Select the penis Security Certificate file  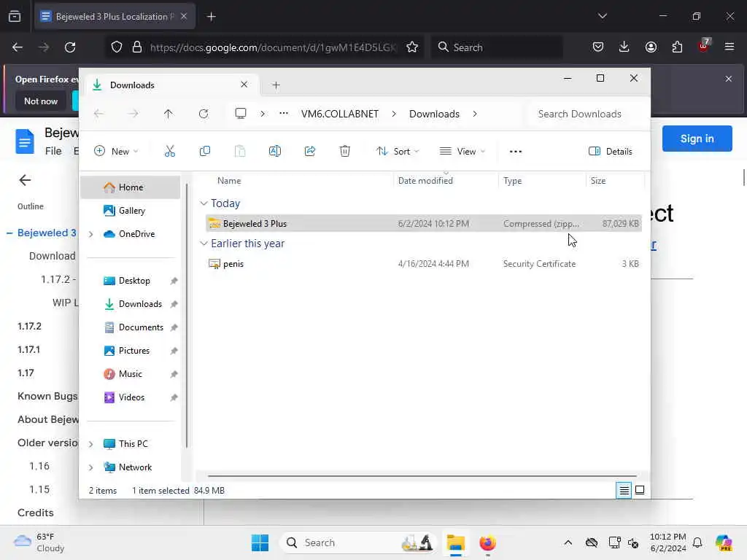[x=424, y=264]
